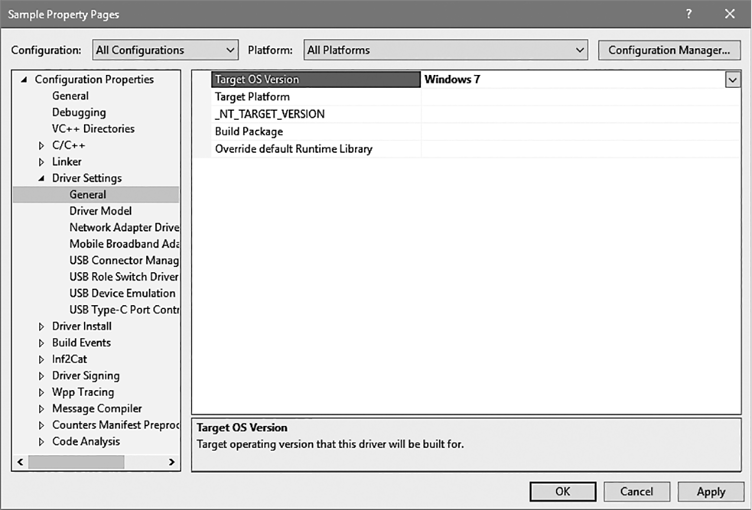Click the tree's horizontal scrollbar right arrow
The width and height of the screenshot is (752, 510).
[x=172, y=462]
